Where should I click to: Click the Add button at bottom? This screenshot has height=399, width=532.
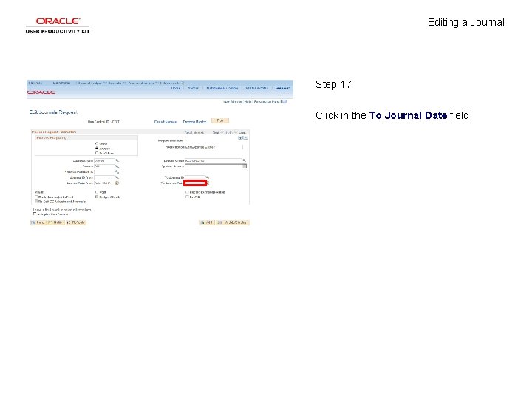[x=207, y=222]
